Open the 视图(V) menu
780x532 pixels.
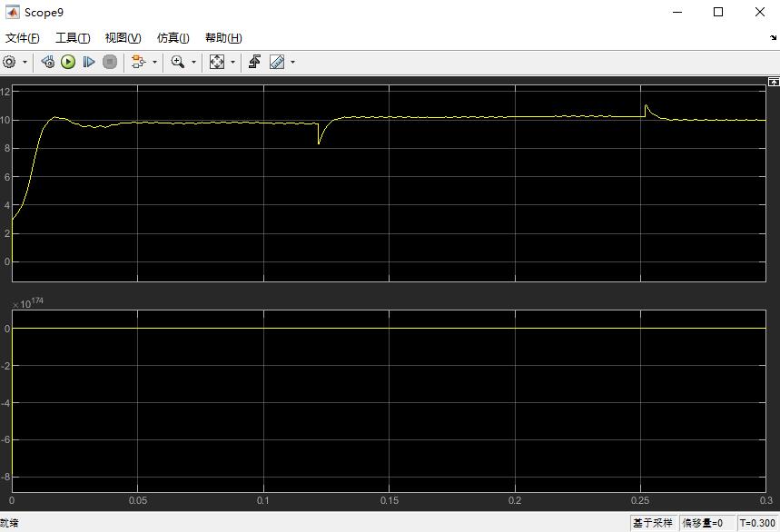(123, 38)
